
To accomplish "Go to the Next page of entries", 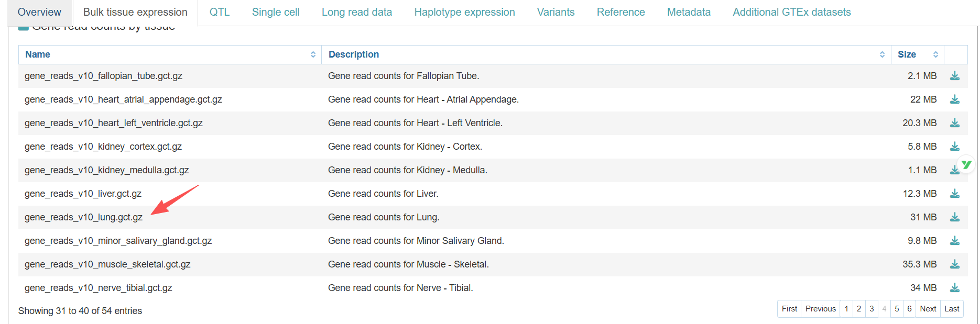I will 928,309.
